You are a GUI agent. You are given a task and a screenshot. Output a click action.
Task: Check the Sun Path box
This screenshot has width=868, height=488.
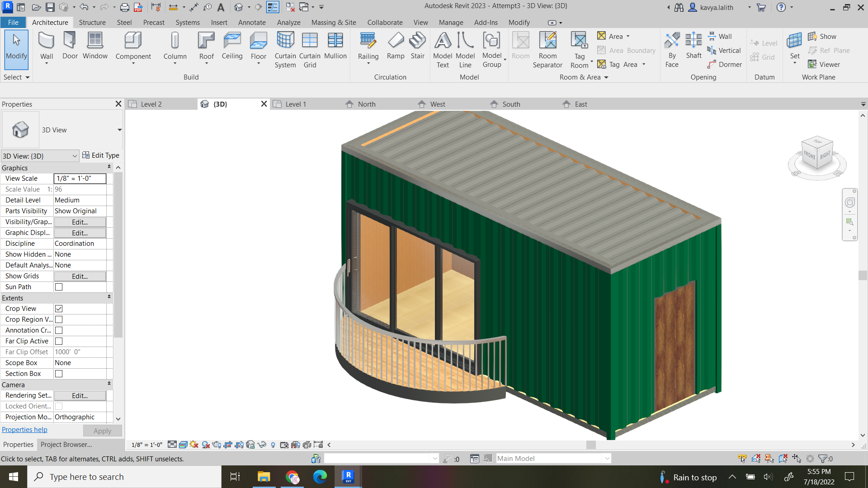click(59, 286)
